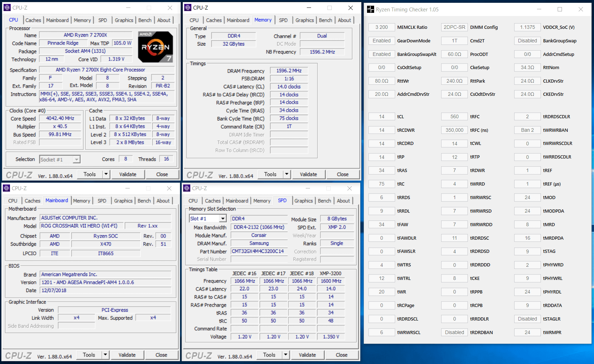Click mainboard model ROG CROSSHAIR VII HERO field
The image size is (594, 364).
(82, 226)
